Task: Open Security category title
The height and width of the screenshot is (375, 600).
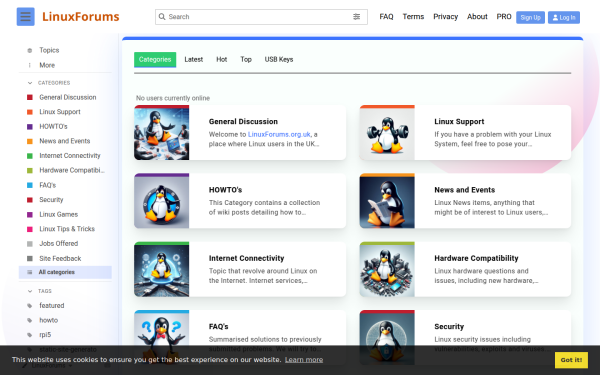Action: [x=449, y=326]
